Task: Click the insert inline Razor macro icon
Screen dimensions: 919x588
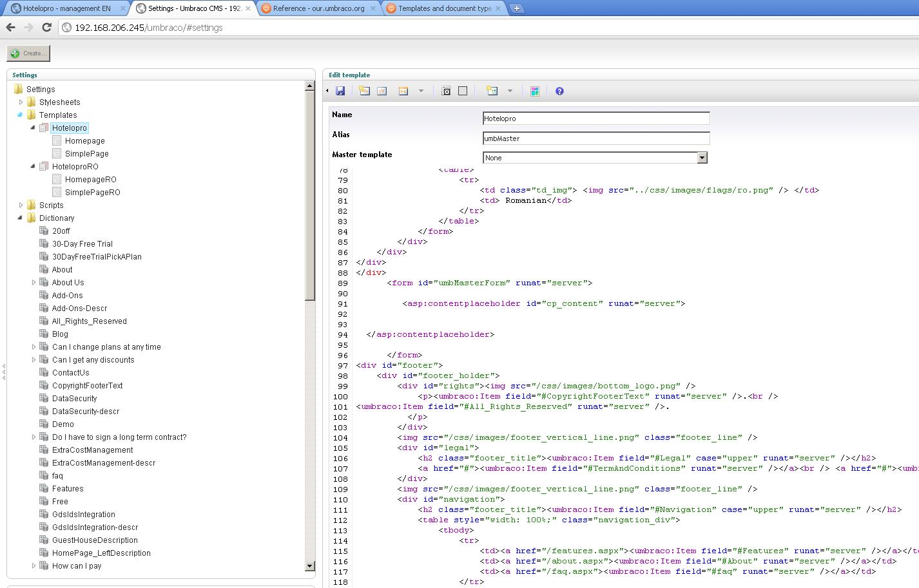Action: (492, 91)
